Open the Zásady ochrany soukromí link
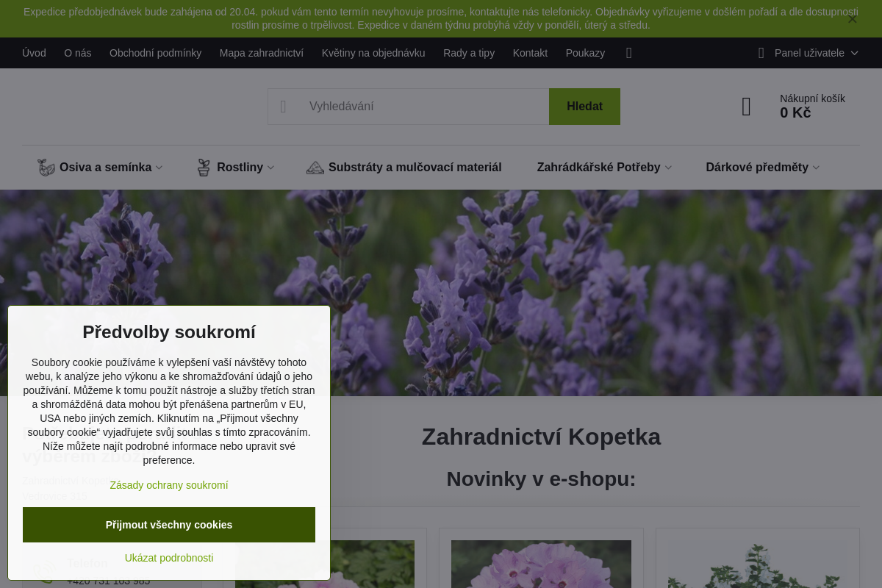The image size is (882, 588). click(169, 485)
